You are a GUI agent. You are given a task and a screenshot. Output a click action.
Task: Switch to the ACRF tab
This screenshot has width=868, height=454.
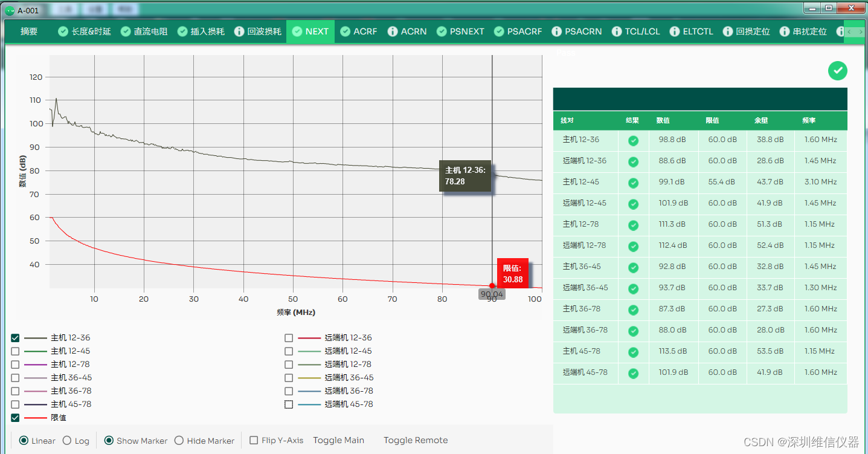point(358,31)
